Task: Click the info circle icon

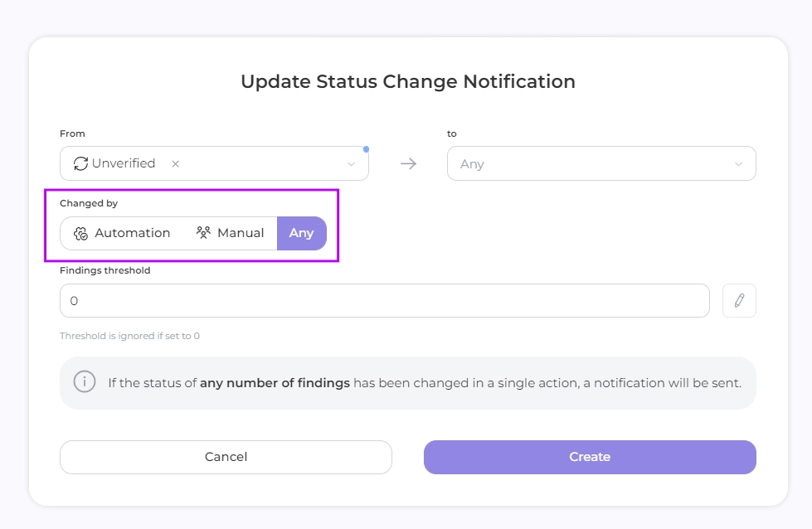Action: coord(85,382)
